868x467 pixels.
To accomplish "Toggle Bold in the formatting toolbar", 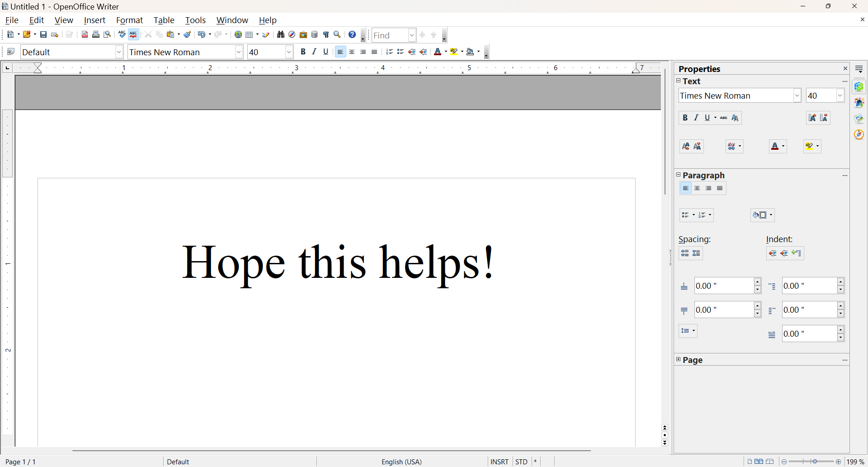I will (x=303, y=52).
